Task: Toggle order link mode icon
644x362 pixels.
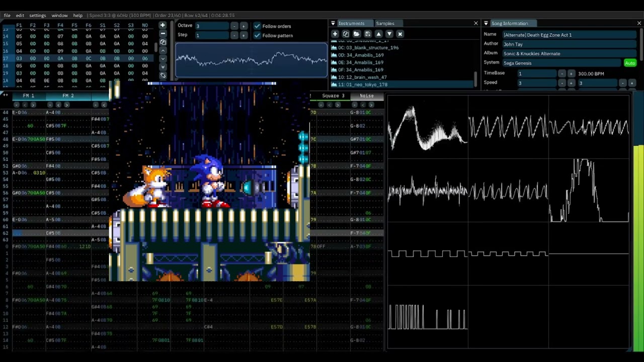Action: coord(163,75)
